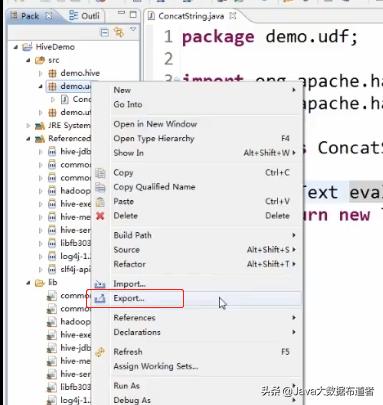Open the Refactor submenu
This screenshot has width=383, height=405.
tap(198, 264)
